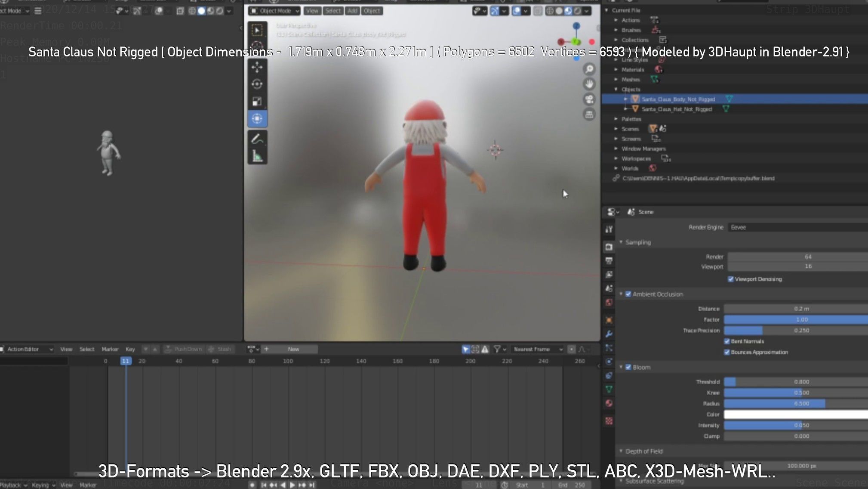
Task: Activate the Scale tool
Action: click(x=257, y=102)
